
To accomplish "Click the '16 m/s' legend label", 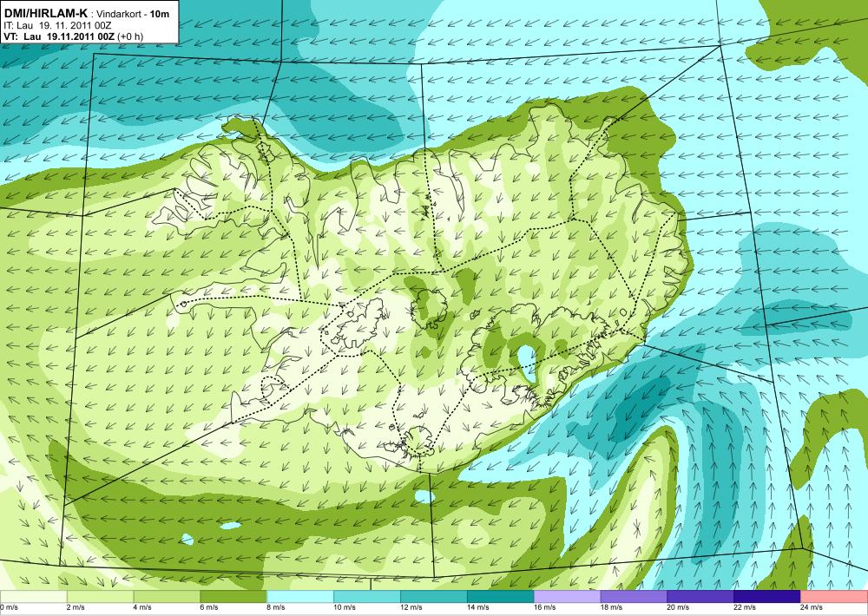I will [545, 607].
